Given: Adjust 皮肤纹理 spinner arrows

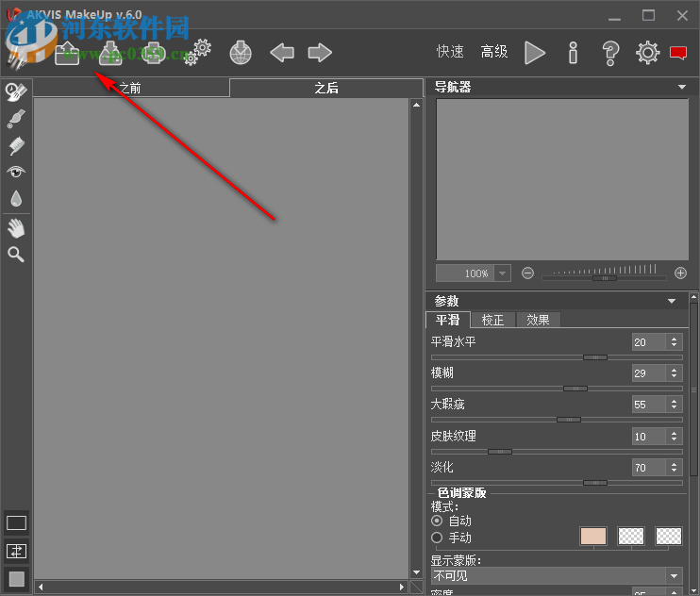Looking at the screenshot, I should (x=674, y=437).
